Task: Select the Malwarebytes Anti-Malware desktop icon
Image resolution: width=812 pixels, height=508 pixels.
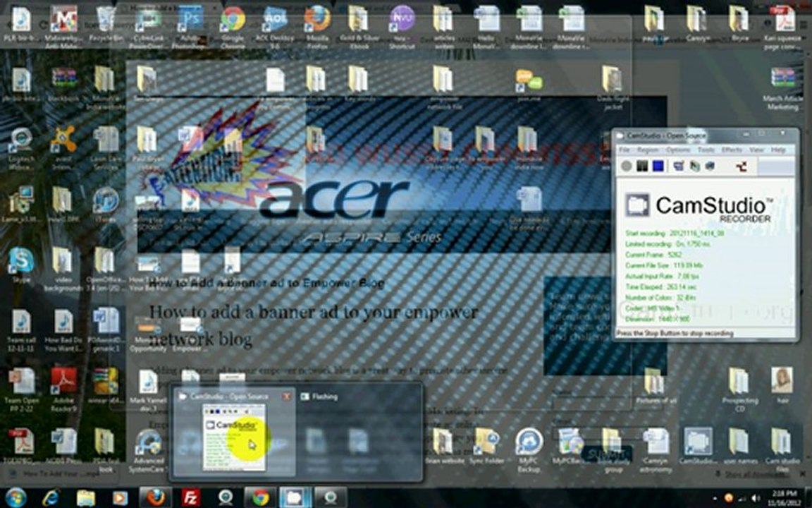Action: (63, 26)
